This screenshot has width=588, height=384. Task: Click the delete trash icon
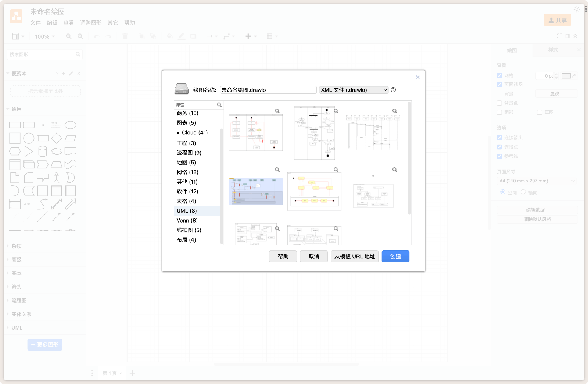click(x=125, y=36)
